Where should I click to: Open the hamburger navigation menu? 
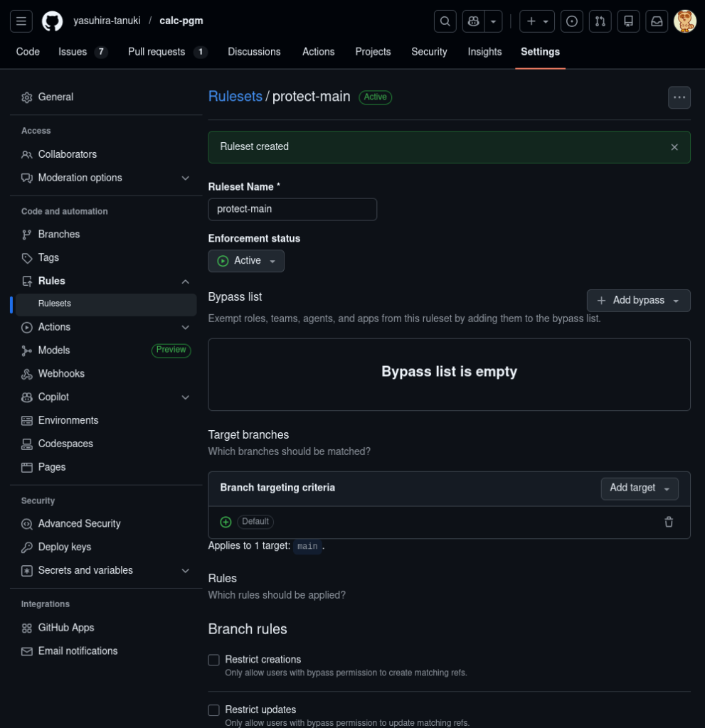[21, 21]
